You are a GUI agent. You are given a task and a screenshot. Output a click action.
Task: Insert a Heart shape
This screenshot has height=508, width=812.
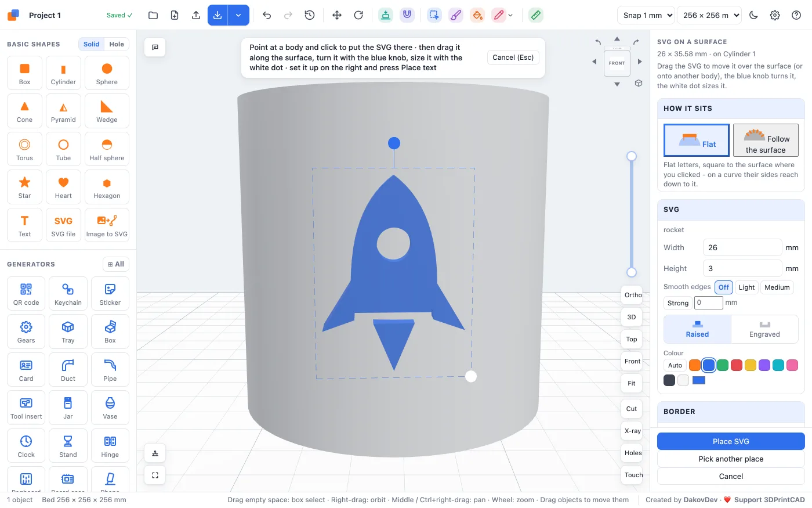(x=63, y=188)
